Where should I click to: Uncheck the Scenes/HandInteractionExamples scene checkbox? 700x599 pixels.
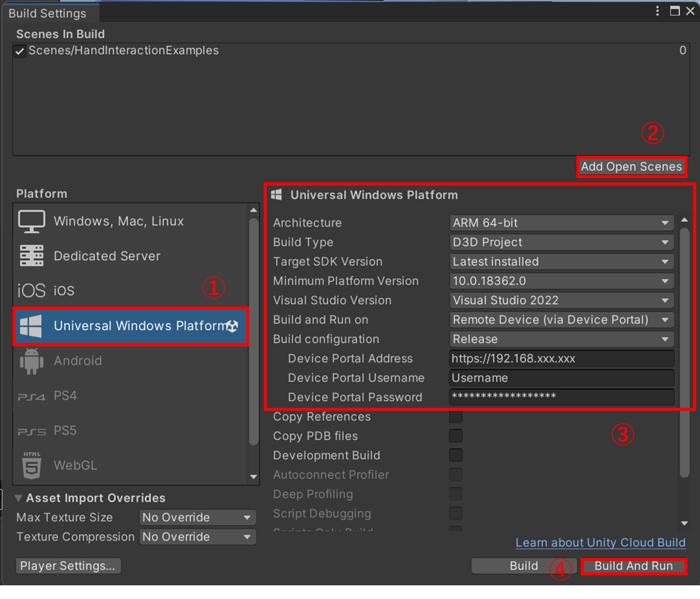click(19, 51)
